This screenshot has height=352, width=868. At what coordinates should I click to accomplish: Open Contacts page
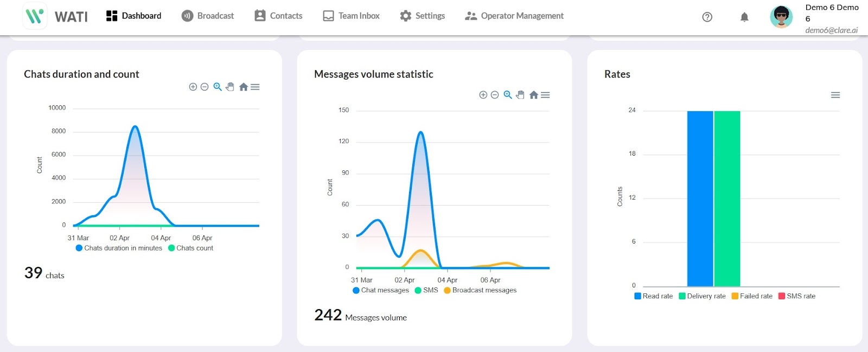[x=278, y=16]
